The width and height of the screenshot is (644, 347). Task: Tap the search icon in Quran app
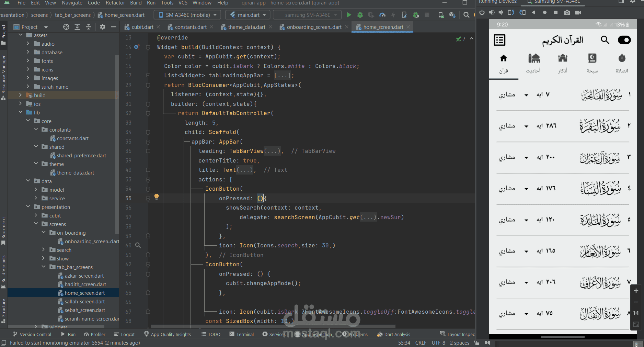point(605,40)
